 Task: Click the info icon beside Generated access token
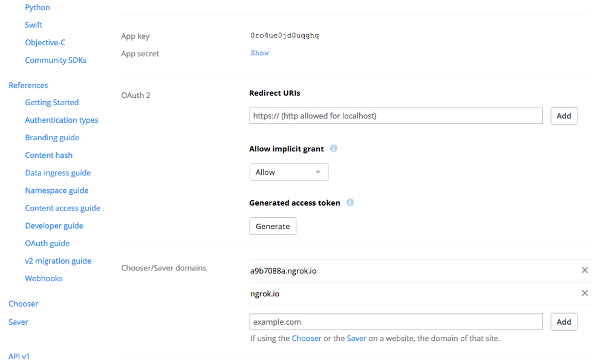click(349, 203)
